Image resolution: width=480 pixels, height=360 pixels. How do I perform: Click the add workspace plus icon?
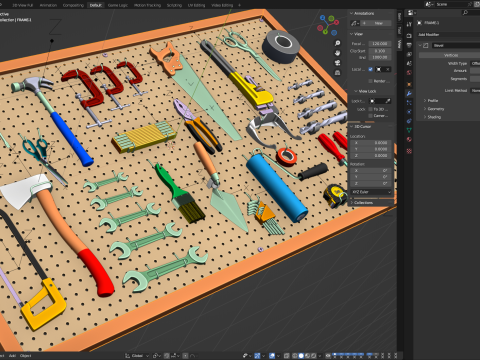(239, 5)
